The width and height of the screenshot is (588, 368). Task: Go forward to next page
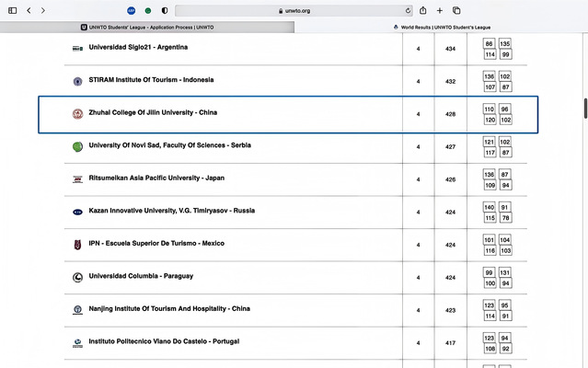click(x=42, y=10)
